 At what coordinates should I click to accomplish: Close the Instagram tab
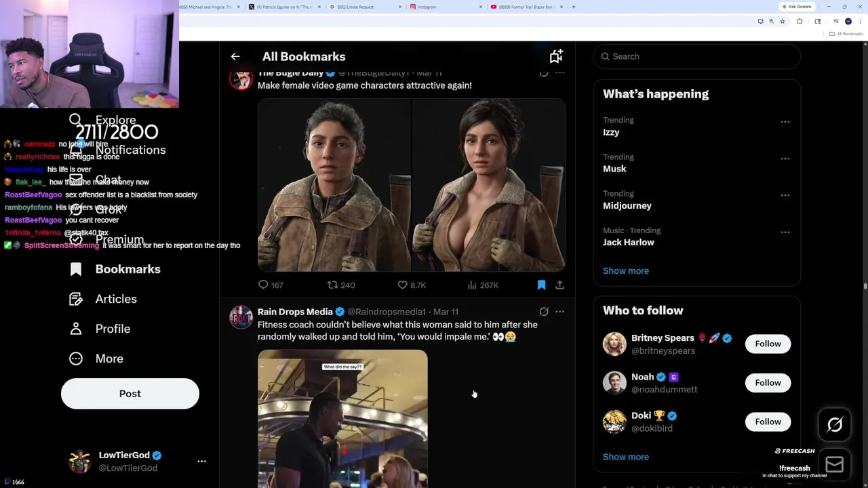point(481,7)
